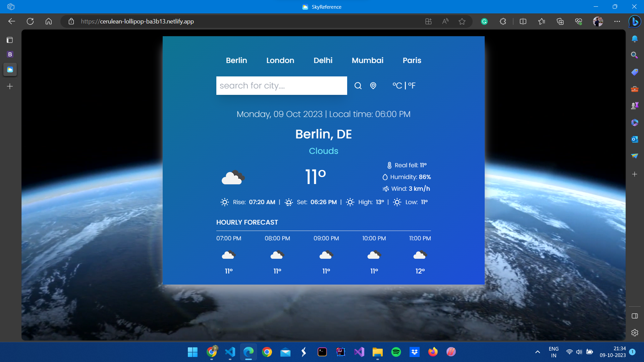This screenshot has height=362, width=644.
Task: Focus the search for city input field
Action: (281, 86)
